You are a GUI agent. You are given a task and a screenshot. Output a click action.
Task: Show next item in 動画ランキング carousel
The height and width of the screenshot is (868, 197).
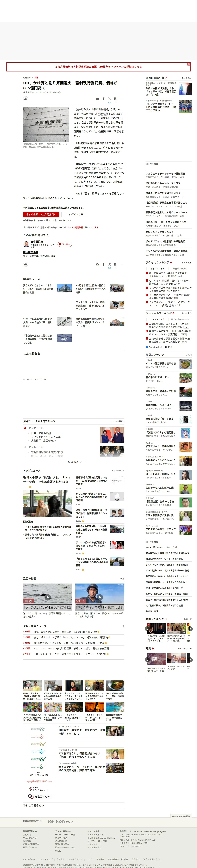coord(190,628)
